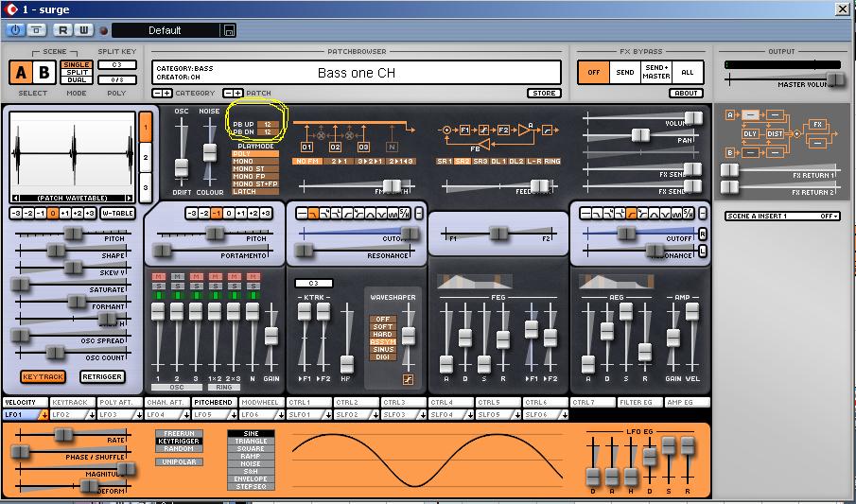The image size is (856, 504).
Task: Click the FB feedback amplifier icon
Action: tap(483, 144)
